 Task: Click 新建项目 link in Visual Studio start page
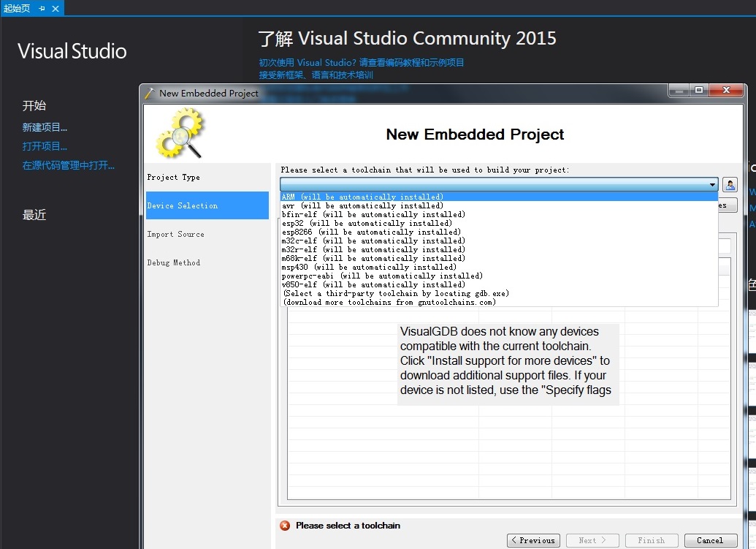tap(45, 127)
